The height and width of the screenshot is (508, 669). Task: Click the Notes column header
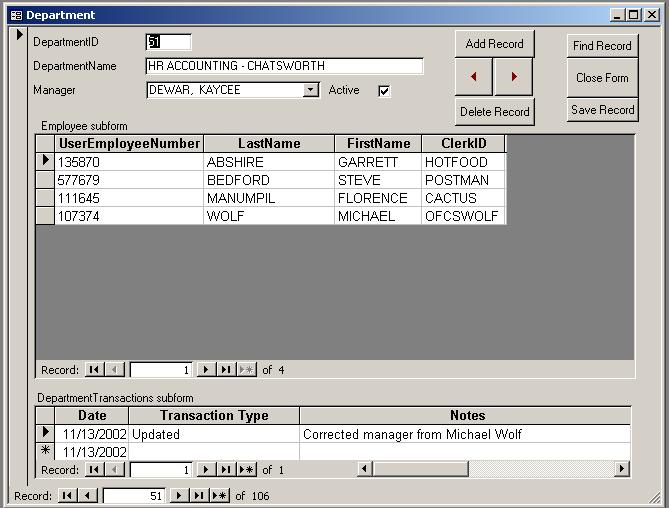(466, 415)
